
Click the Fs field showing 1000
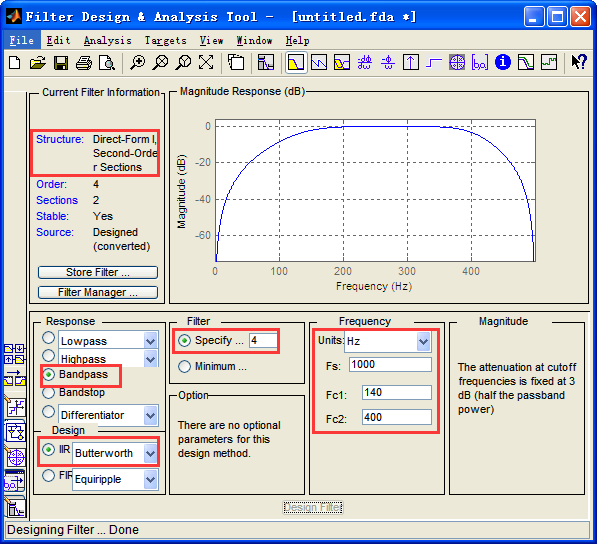(x=390, y=365)
